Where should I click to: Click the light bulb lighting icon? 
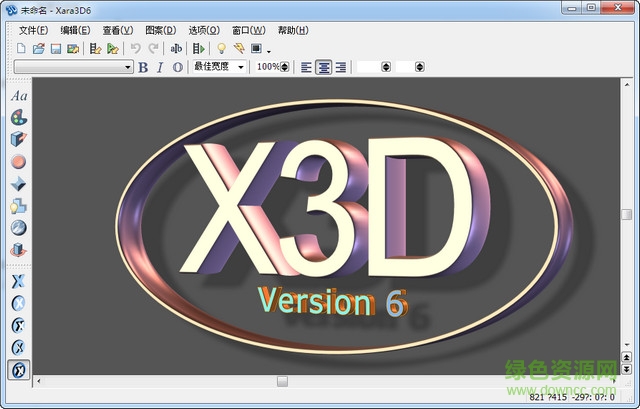[x=222, y=48]
